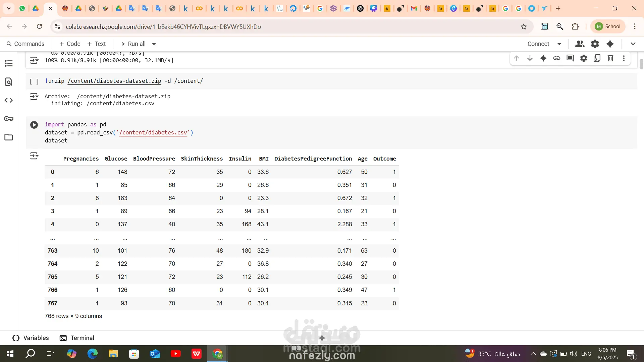Open the Files folder icon in sidebar
Screen dimensions: 644x362
(x=9, y=137)
